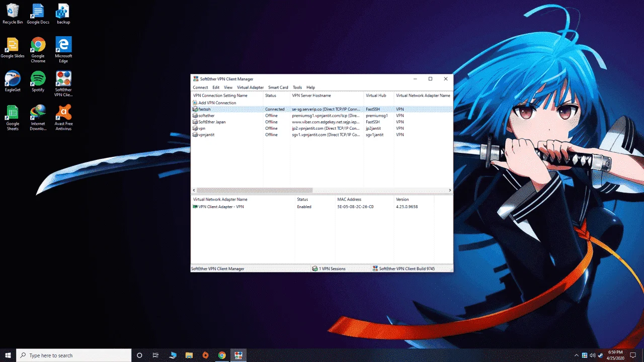
Task: Open the Microsoft Edge desktop icon
Action: click(x=63, y=50)
